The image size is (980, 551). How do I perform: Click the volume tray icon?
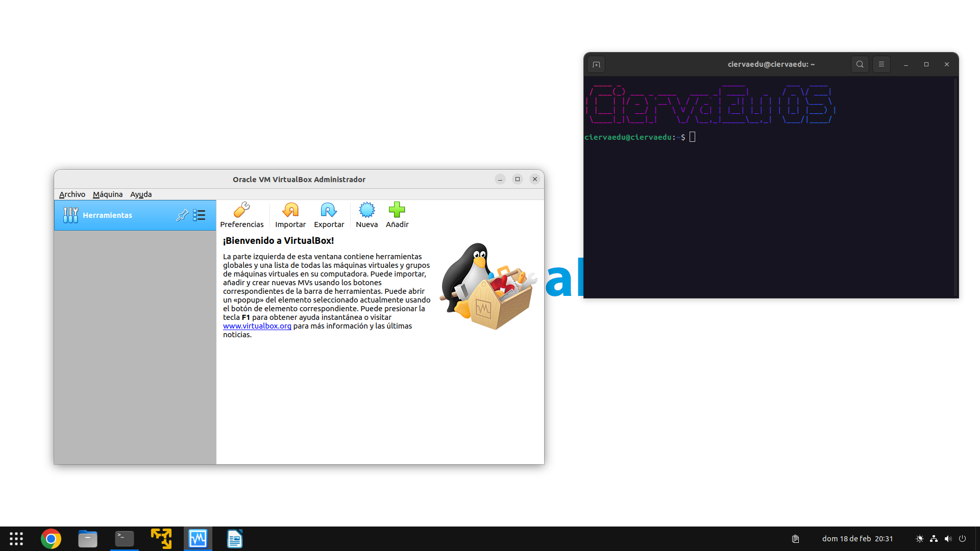(x=948, y=539)
